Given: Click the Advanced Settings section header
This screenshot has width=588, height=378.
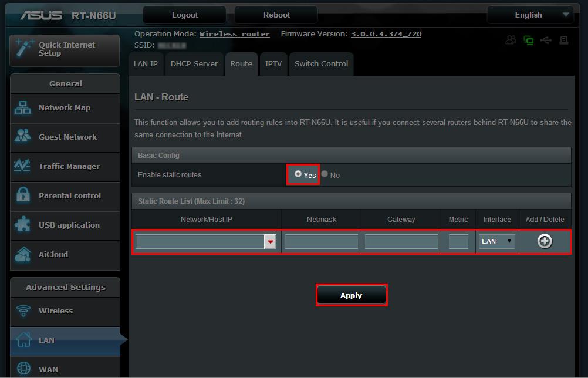Looking at the screenshot, I should [x=65, y=287].
